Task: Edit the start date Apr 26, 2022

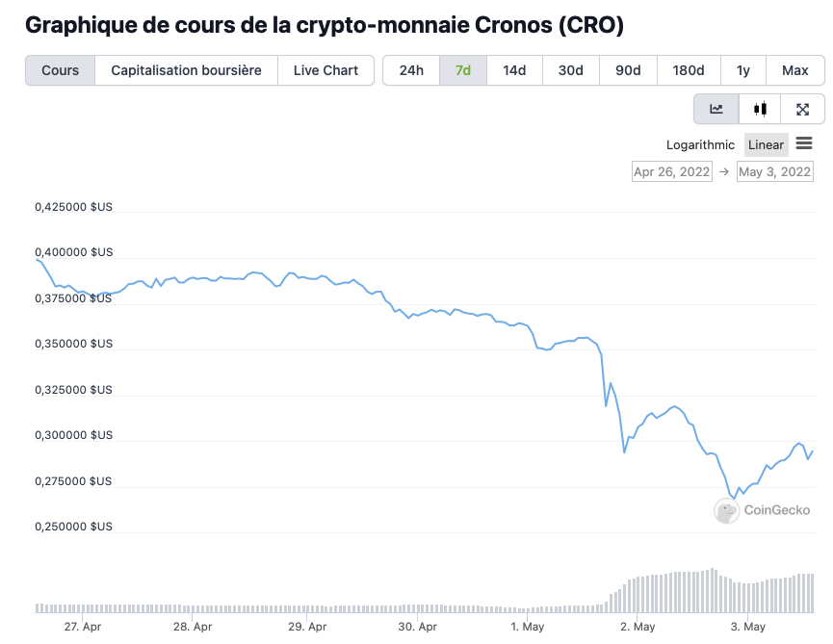Action: 671,172
